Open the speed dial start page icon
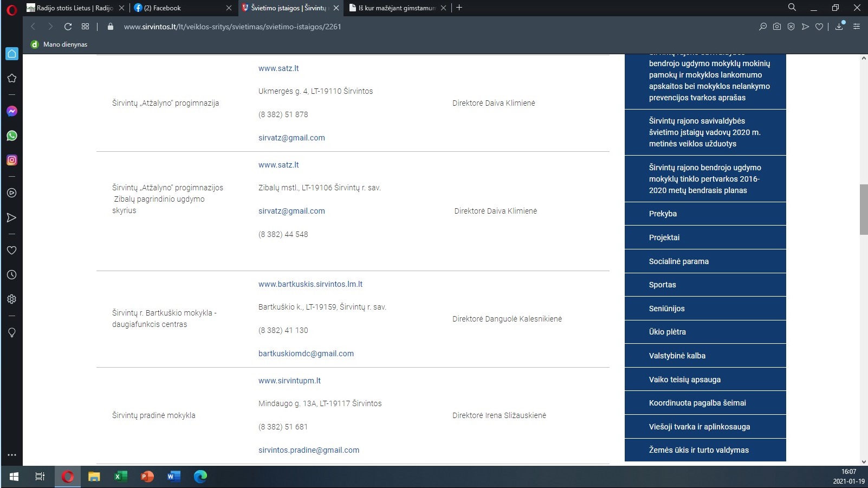868x488 pixels. click(85, 27)
